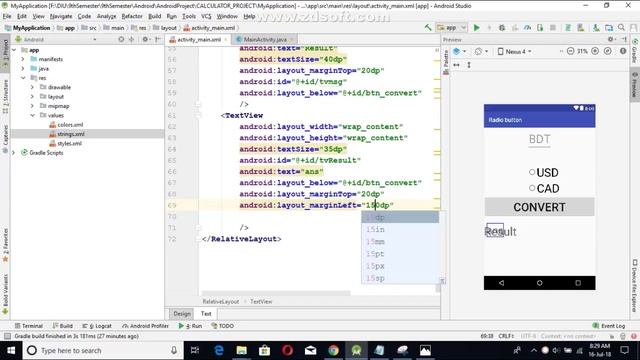Choose the 15sp autocomplete suggestion
Viewport: 640px width, 360px height.
tap(400, 278)
